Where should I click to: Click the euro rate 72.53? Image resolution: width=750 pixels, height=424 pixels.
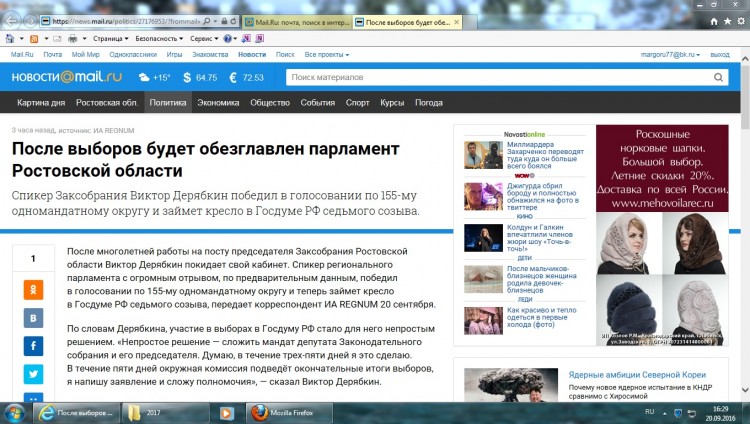pyautogui.click(x=246, y=78)
